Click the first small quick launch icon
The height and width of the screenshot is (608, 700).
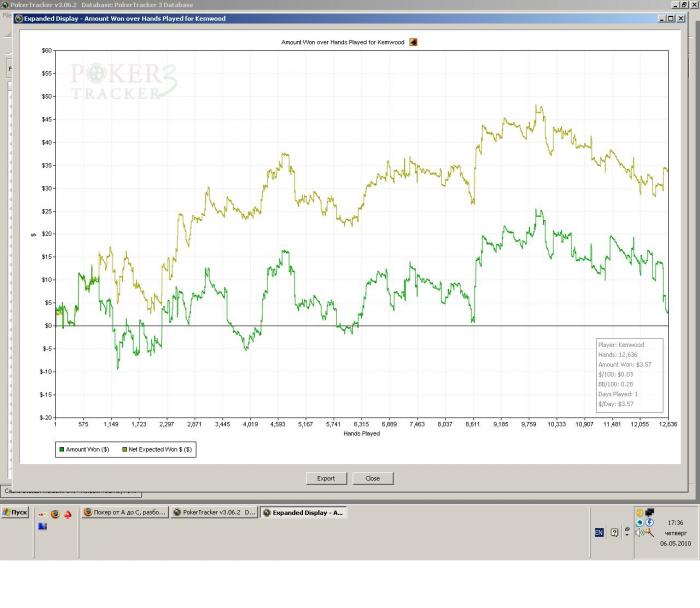[x=42, y=514]
